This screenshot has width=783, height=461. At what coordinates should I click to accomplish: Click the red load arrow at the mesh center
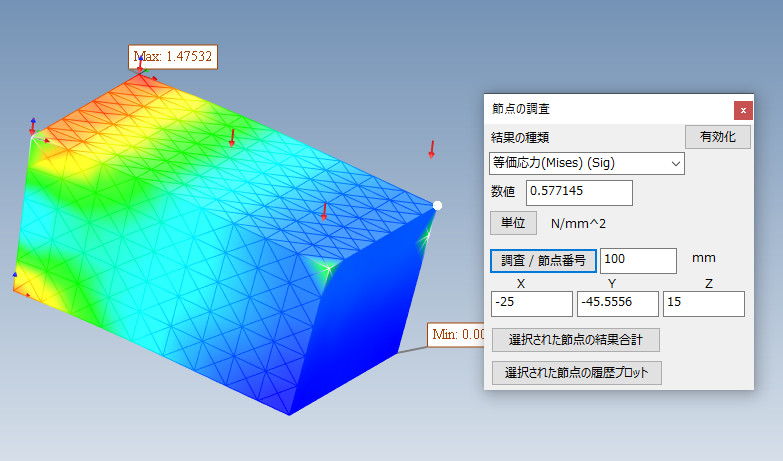(324, 212)
